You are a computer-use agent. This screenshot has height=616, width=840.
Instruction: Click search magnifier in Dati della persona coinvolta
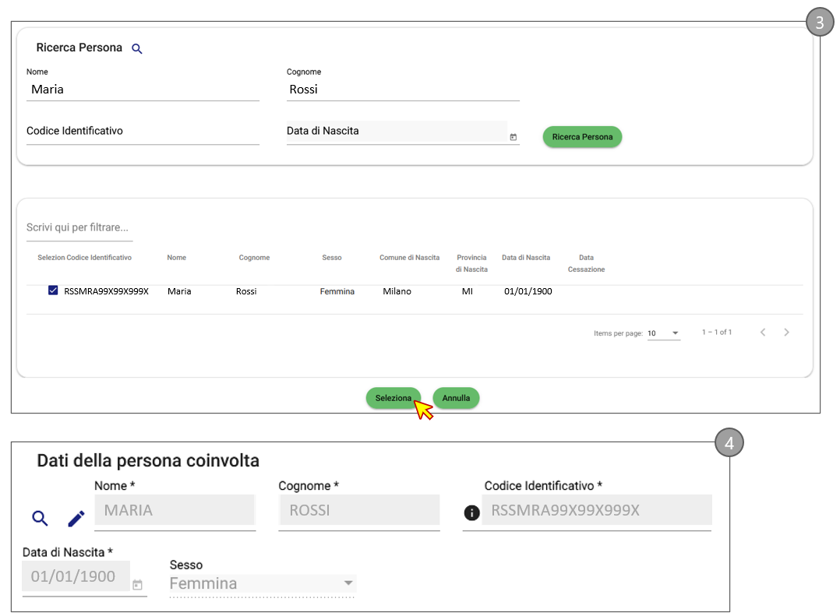[x=40, y=518]
